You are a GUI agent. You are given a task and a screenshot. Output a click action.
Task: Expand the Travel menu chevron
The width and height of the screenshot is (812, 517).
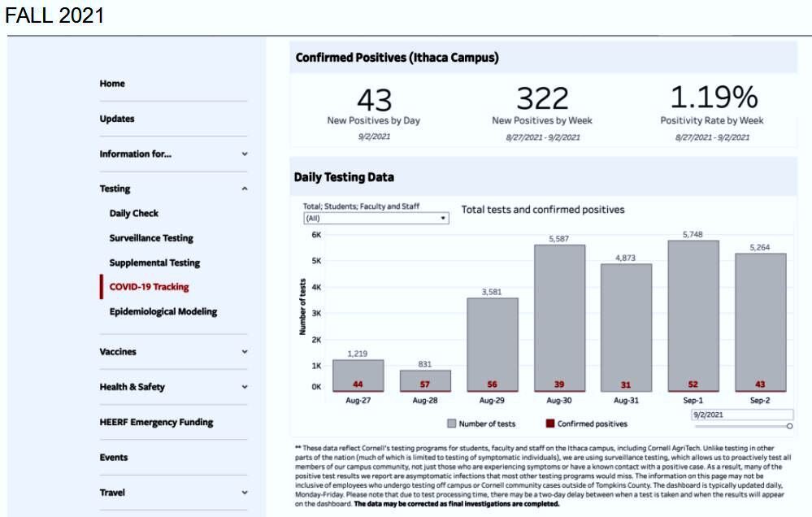(x=245, y=493)
